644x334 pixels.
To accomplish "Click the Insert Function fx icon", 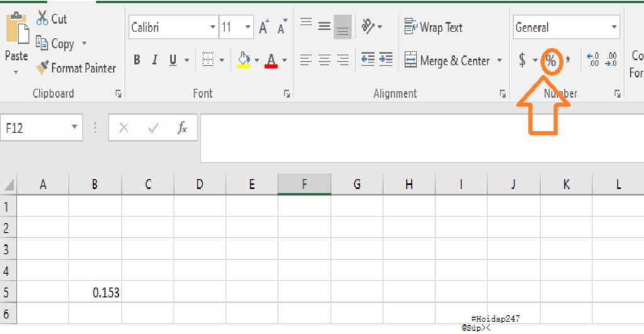I will coord(182,128).
